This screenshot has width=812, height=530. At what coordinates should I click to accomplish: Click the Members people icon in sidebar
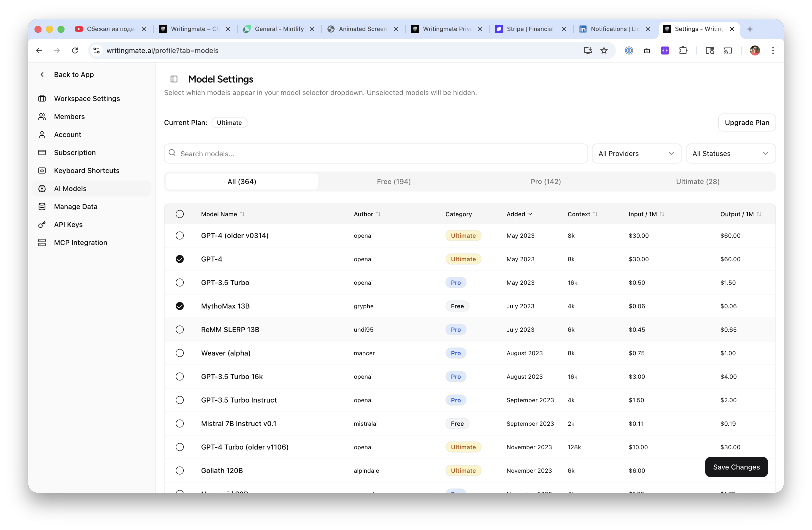coord(42,116)
